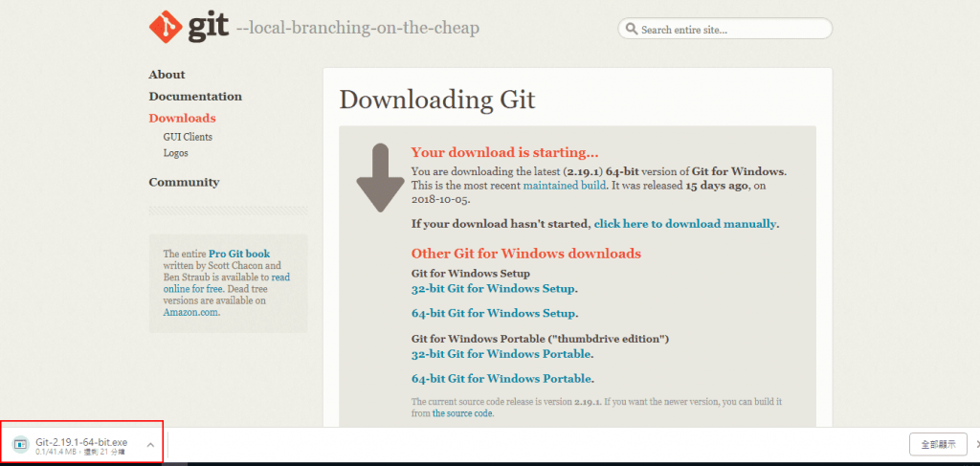Click the large down arrow graphic
Screen dimensions: 980x466
coord(381,178)
